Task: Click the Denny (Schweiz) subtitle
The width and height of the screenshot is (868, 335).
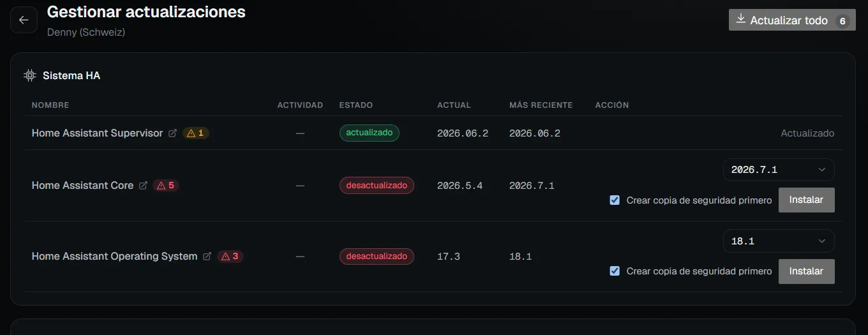Action: (86, 32)
